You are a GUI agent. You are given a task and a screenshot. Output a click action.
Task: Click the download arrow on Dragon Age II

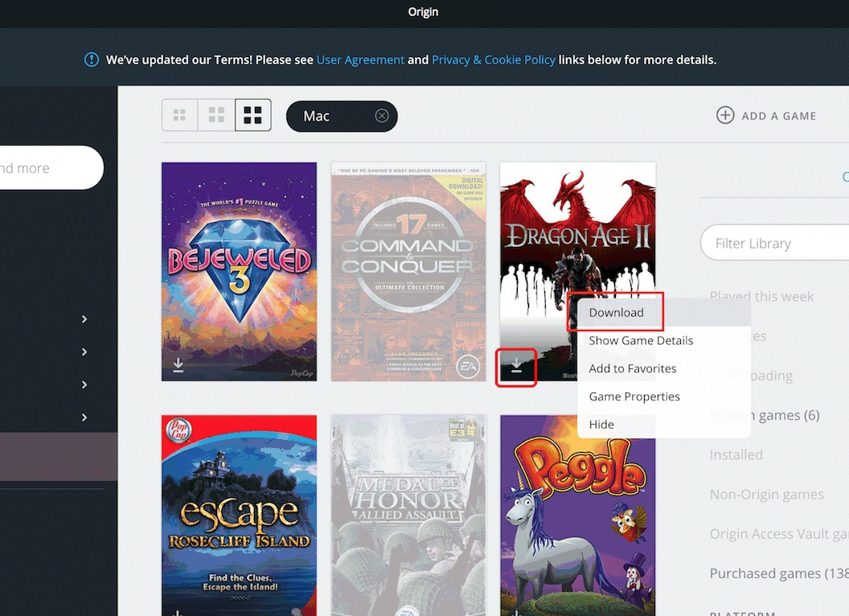(516, 366)
